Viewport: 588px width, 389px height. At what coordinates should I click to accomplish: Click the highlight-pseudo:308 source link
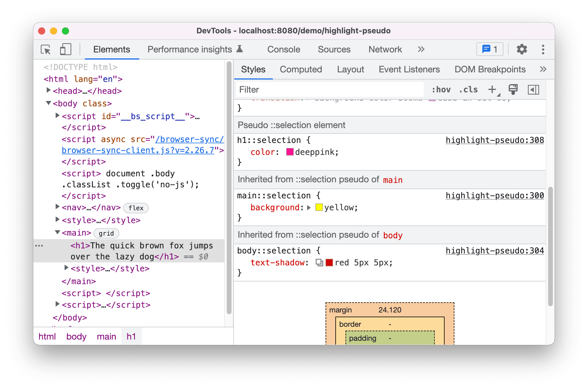pyautogui.click(x=494, y=140)
